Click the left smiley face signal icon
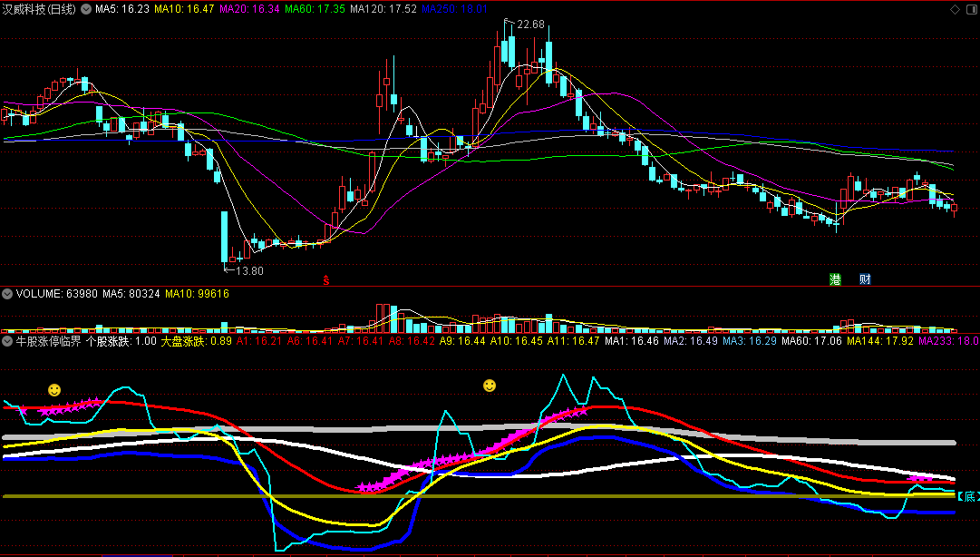Image resolution: width=980 pixels, height=557 pixels. (x=54, y=390)
